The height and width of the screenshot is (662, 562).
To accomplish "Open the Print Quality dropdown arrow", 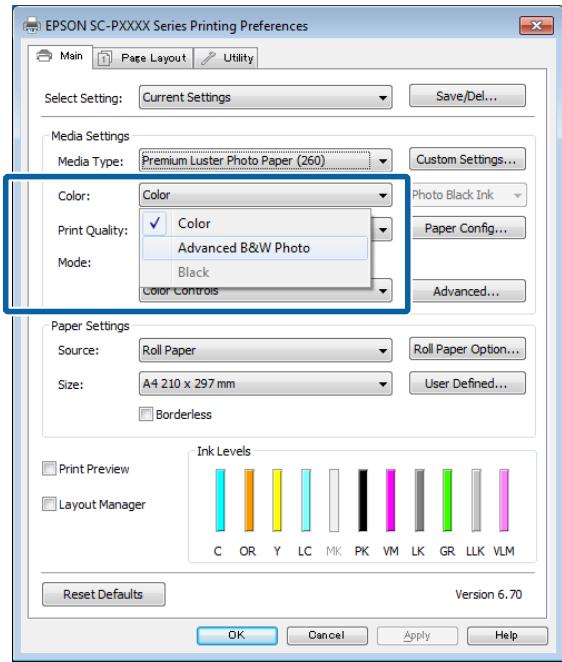I will point(383,230).
